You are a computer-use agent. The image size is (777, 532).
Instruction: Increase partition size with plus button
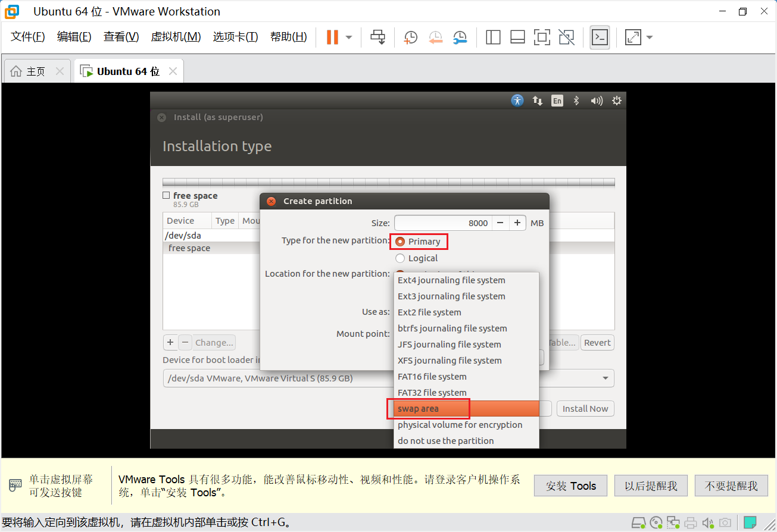(517, 223)
